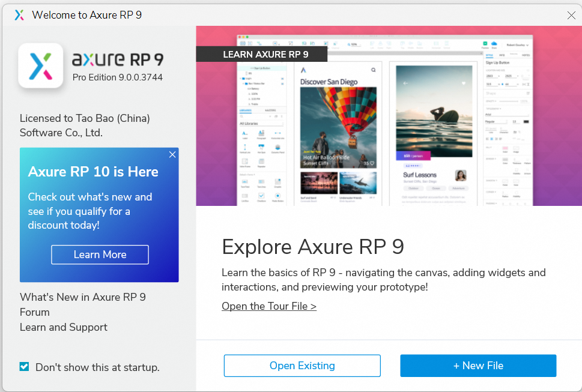The height and width of the screenshot is (392, 582).
Task: Click the Learn Axure RP 9 preview image
Action: point(389,116)
